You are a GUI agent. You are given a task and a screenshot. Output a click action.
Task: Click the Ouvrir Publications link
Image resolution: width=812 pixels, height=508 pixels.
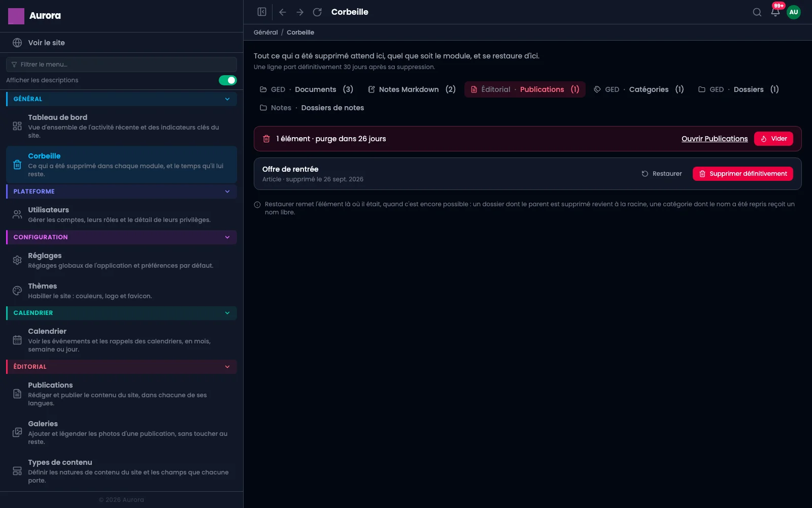point(715,139)
